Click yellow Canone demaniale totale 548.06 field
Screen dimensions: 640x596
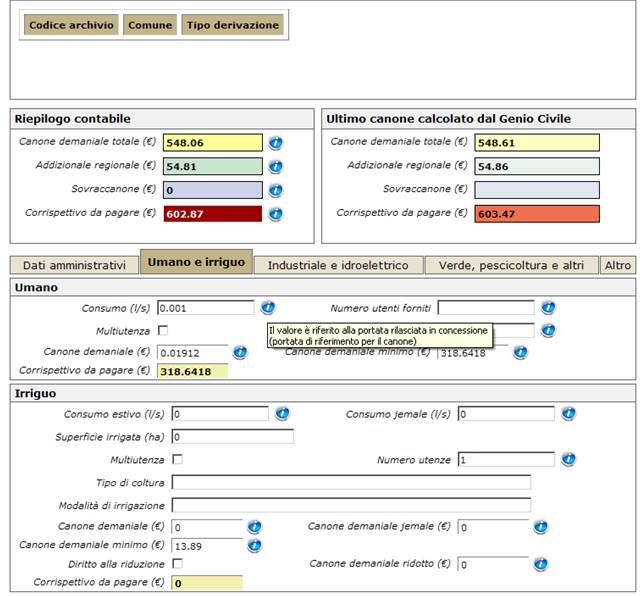click(213, 142)
